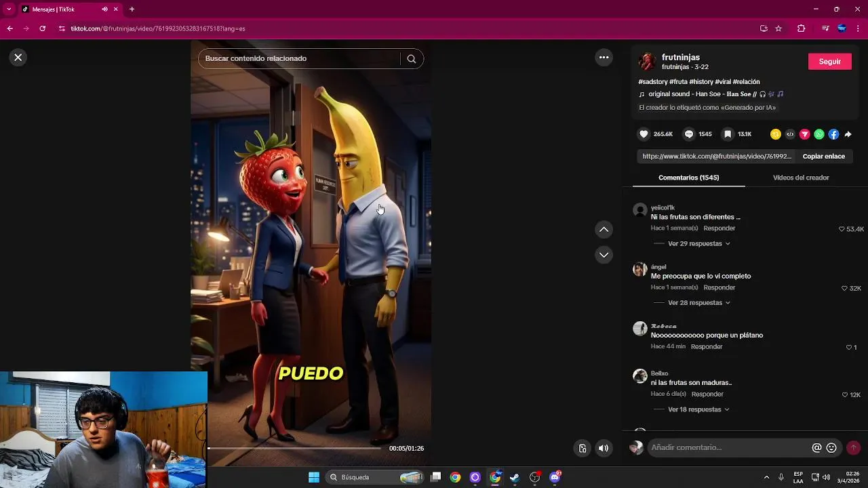Viewport: 868px width, 488px height.
Task: Expand Ver 29 respuestas on yeiicol1k's comment
Action: (x=699, y=243)
